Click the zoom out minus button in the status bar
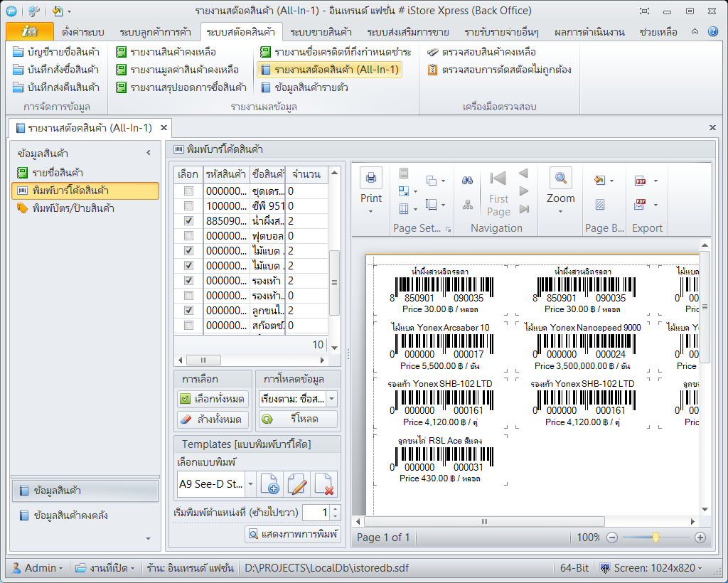This screenshot has height=583, width=728. tap(612, 537)
